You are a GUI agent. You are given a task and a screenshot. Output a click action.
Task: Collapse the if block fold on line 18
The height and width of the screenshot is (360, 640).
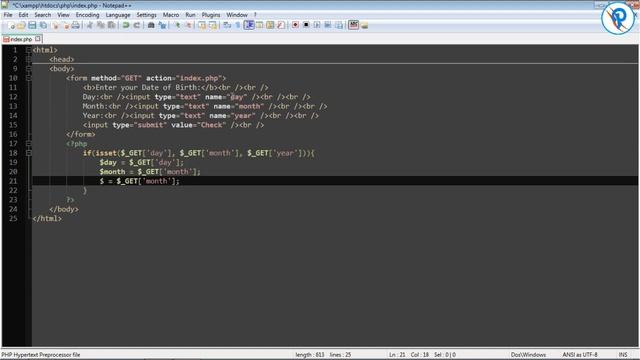[29, 153]
